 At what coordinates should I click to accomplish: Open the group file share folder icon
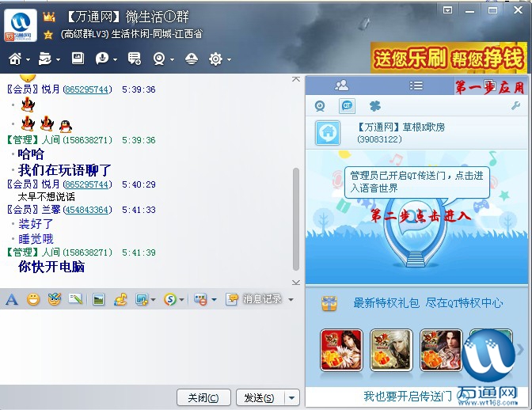[45, 59]
